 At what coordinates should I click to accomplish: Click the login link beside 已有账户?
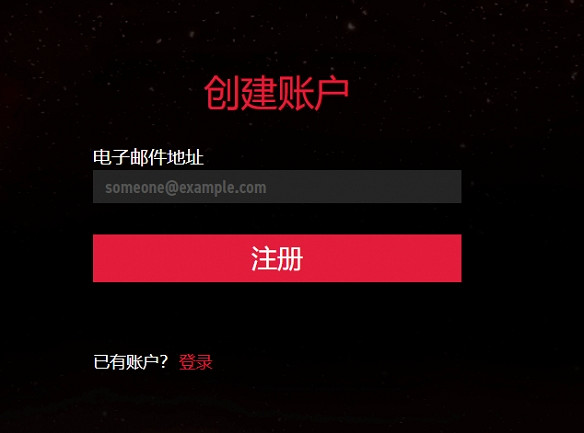coord(196,362)
